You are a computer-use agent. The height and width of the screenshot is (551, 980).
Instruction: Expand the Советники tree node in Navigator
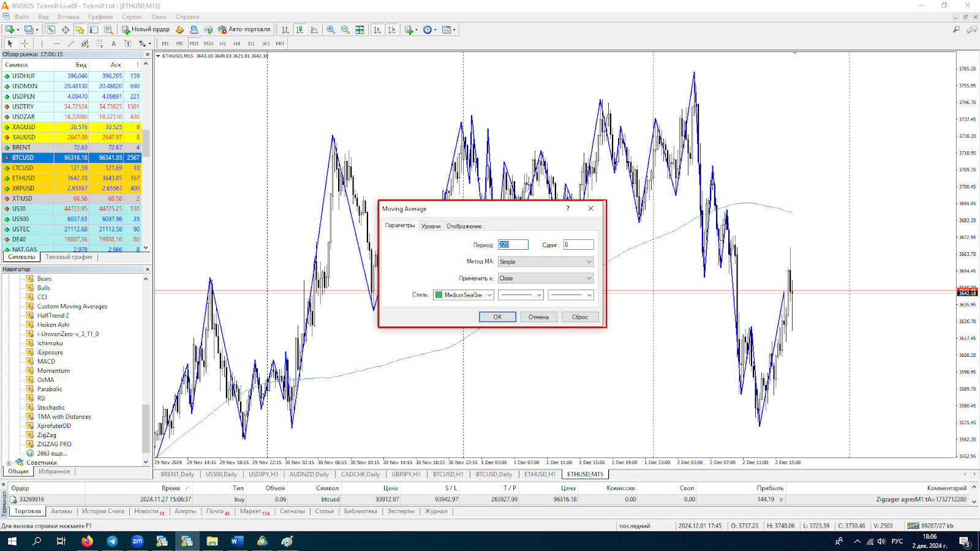pos(9,463)
